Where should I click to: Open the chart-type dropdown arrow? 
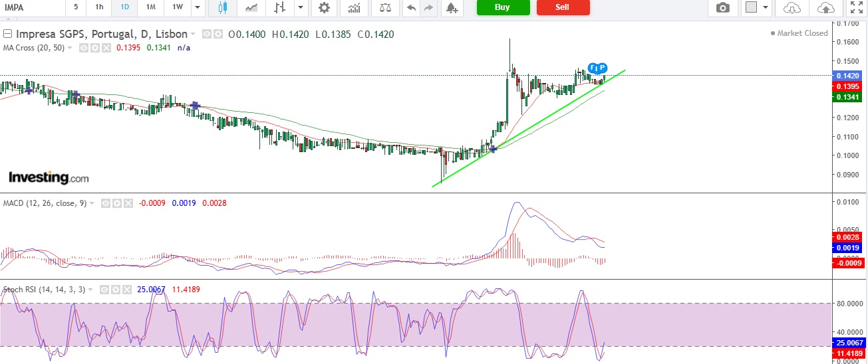[301, 8]
